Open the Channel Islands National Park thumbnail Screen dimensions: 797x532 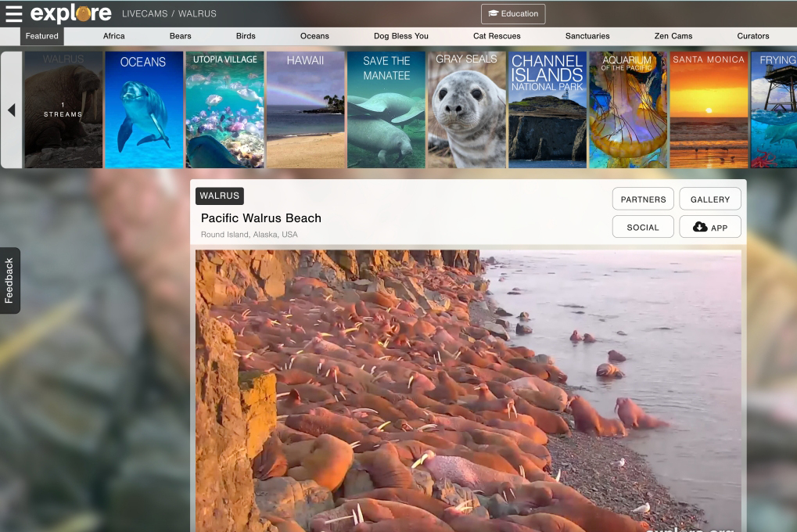(x=547, y=110)
